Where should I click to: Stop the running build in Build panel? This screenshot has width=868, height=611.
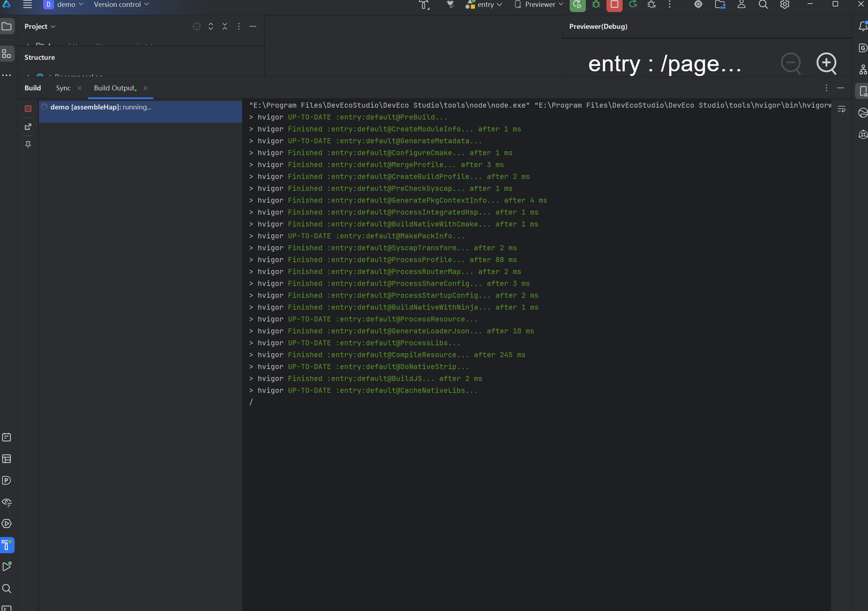tap(28, 109)
